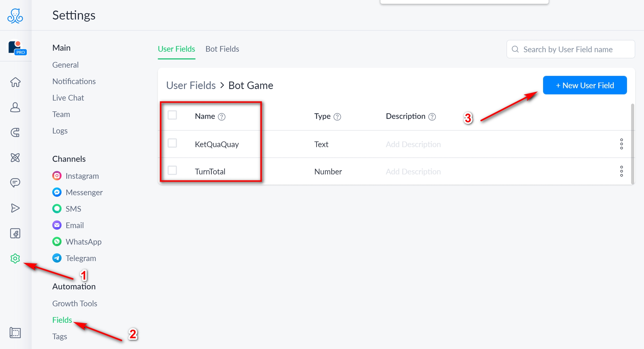Open the Live Chat bubble icon
Screen dimensions: 644x349
point(15,183)
